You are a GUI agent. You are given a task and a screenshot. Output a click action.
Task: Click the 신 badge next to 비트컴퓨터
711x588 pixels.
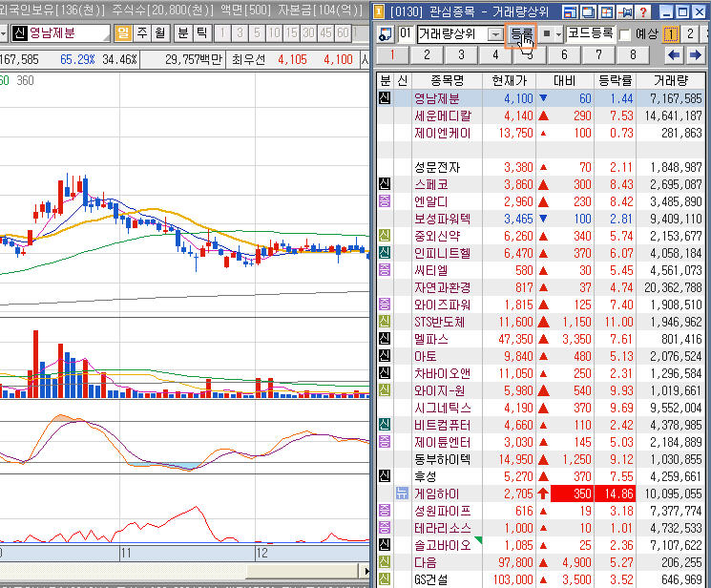point(385,424)
